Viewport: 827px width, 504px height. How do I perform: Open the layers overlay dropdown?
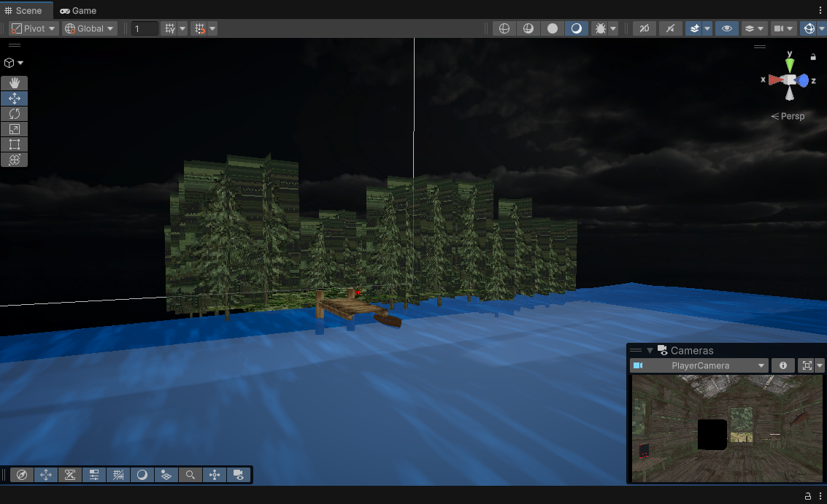(754, 28)
